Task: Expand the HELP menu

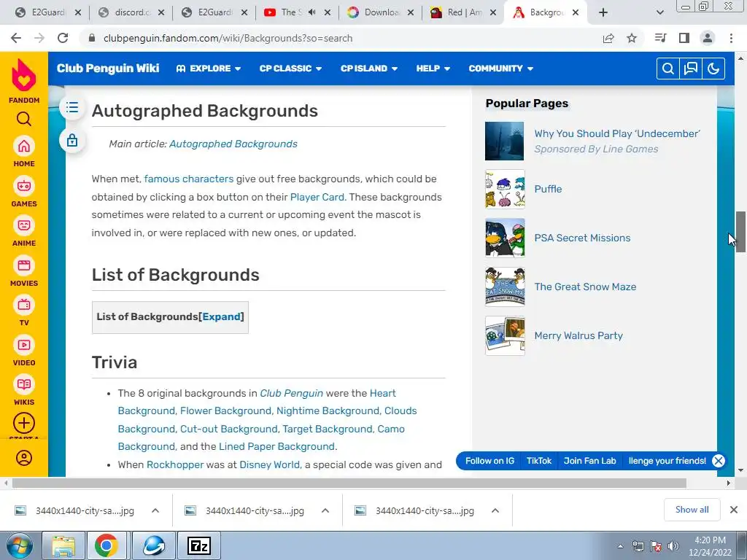Action: pyautogui.click(x=433, y=69)
